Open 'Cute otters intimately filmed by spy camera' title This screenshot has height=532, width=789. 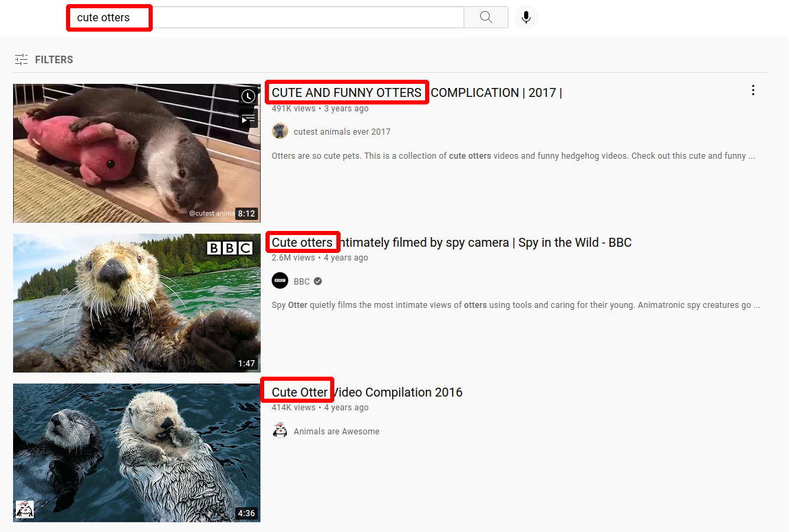tap(451, 243)
